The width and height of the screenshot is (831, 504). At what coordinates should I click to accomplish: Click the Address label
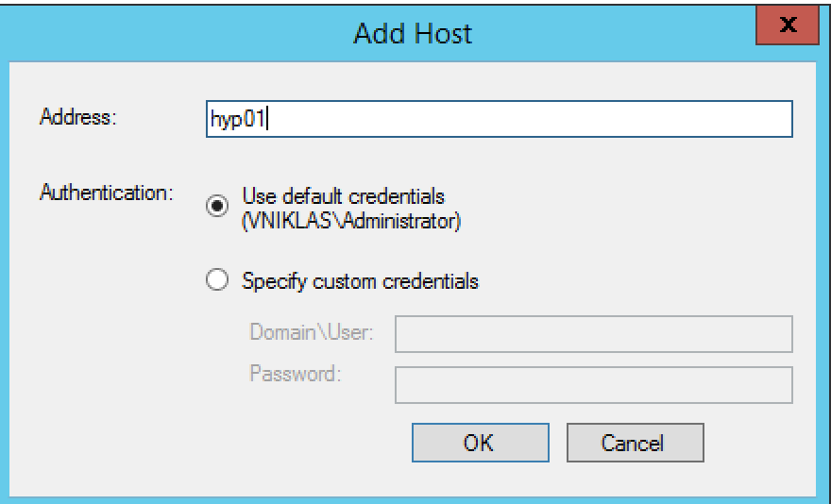77,117
